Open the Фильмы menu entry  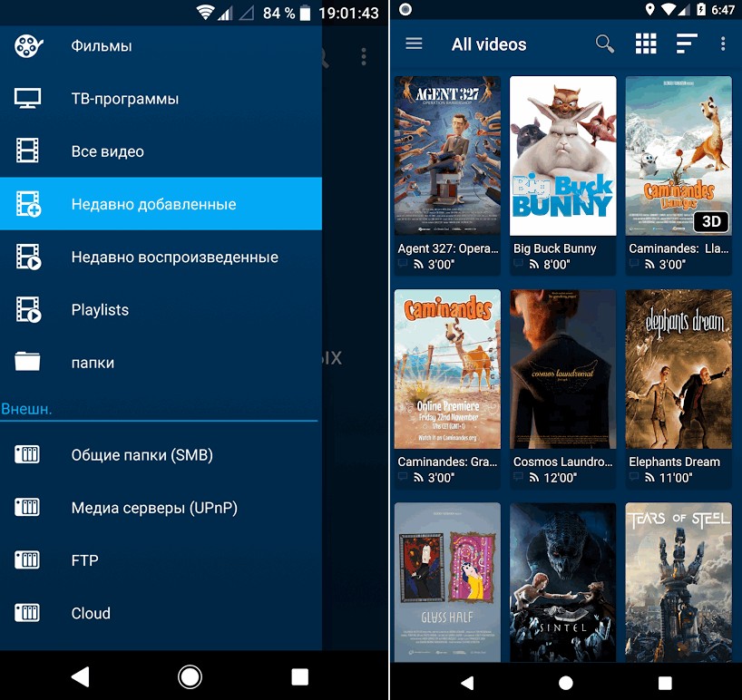click(x=161, y=46)
